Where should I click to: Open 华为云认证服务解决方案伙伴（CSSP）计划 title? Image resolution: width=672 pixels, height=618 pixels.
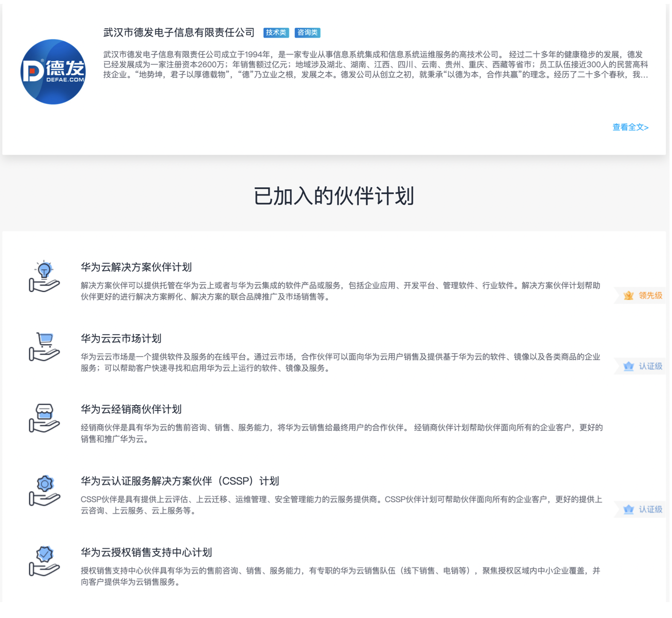point(180,481)
